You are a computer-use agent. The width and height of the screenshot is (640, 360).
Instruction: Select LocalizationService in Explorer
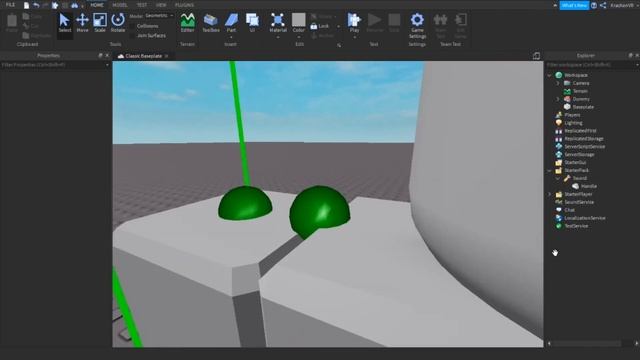coord(584,218)
